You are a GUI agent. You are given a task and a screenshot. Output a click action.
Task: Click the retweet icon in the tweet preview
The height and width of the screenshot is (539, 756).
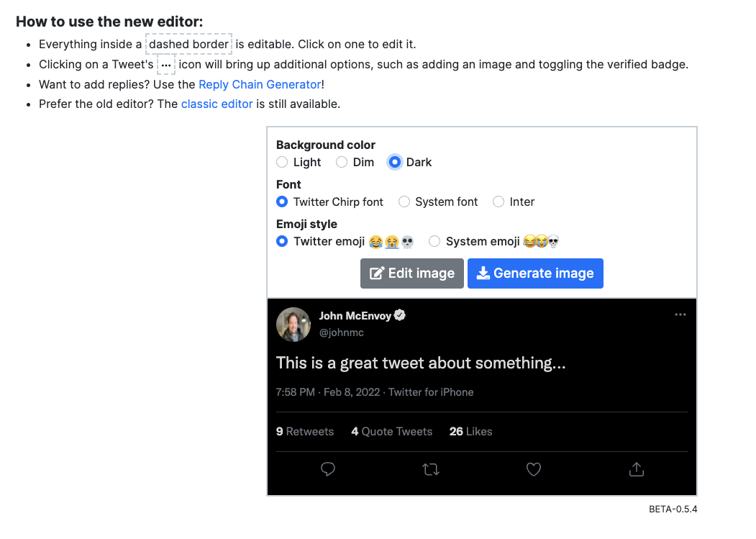coord(431,468)
